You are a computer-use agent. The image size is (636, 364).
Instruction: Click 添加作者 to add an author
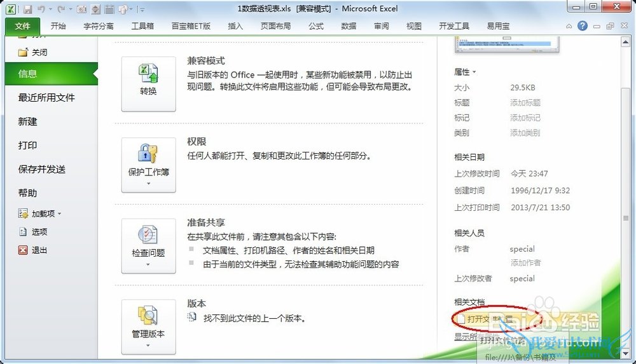(525, 262)
